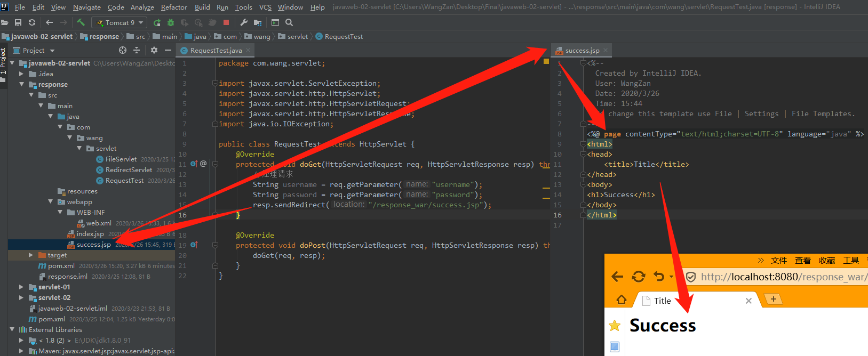Click the browser toolbar overflow chevrons
868x356 pixels.
pyautogui.click(x=761, y=260)
